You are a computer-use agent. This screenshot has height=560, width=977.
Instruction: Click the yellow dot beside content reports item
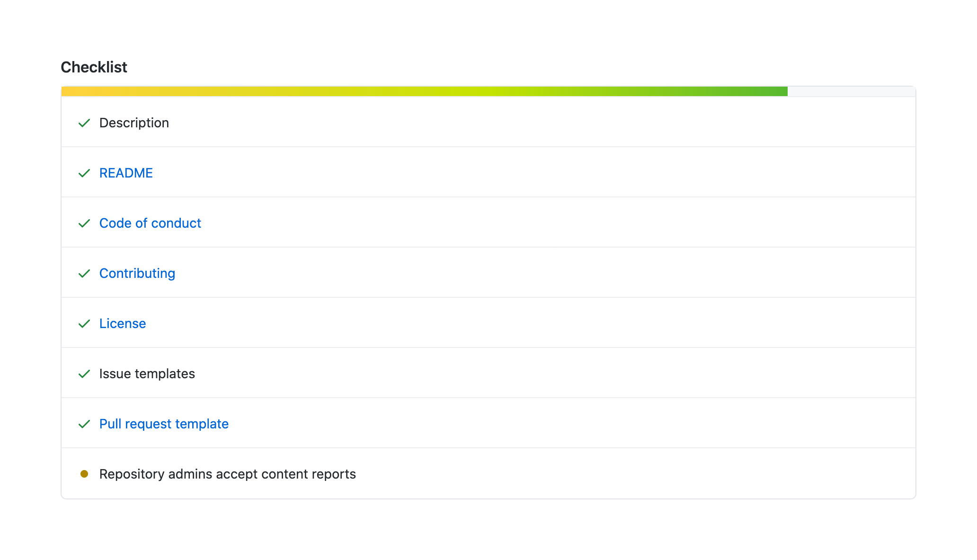coord(84,474)
